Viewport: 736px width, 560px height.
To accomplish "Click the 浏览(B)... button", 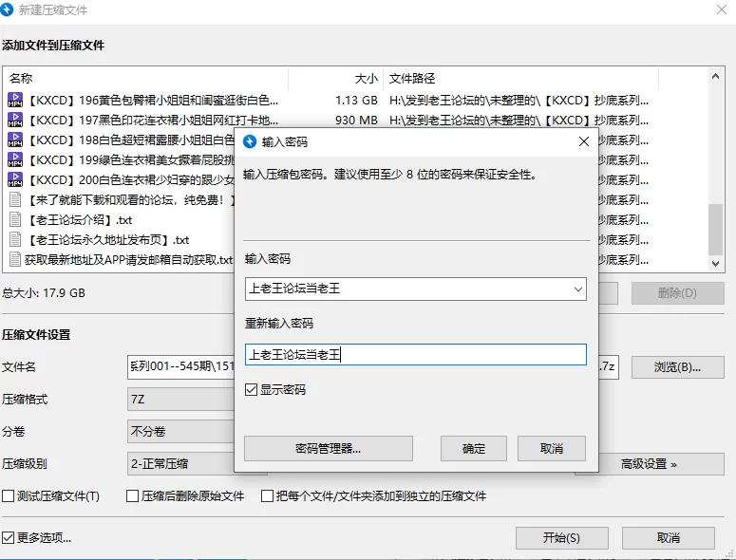I will point(677,367).
